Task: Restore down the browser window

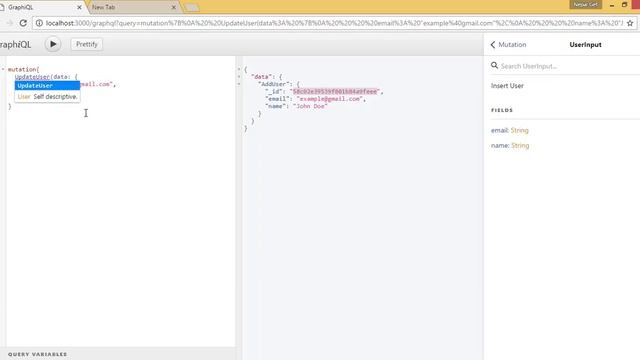Action: point(624,5)
